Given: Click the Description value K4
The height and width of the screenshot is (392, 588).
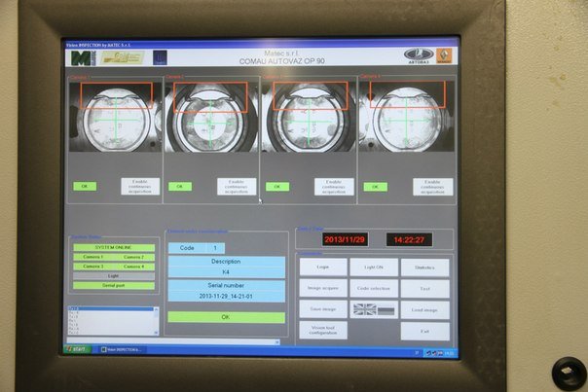Looking at the screenshot, I should tap(226, 272).
